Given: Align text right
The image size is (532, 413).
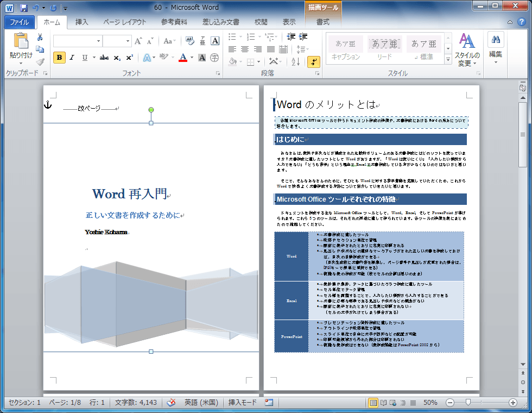Looking at the screenshot, I should coord(258,49).
